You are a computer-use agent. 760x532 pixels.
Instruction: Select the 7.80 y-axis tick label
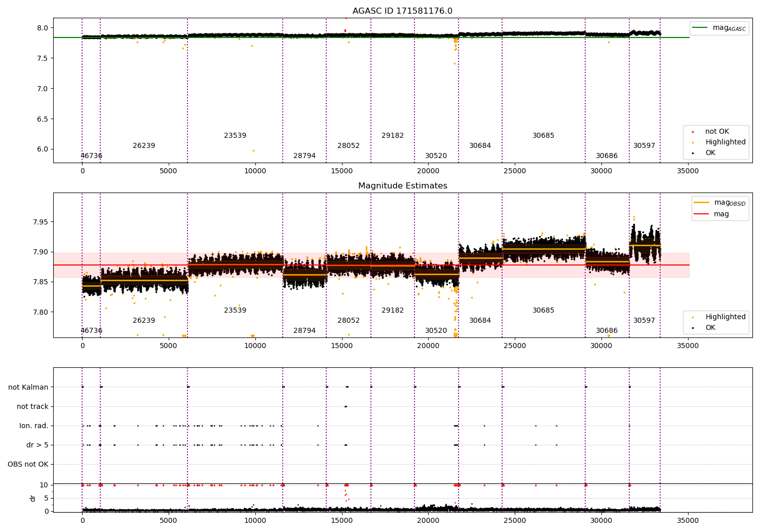(x=41, y=312)
